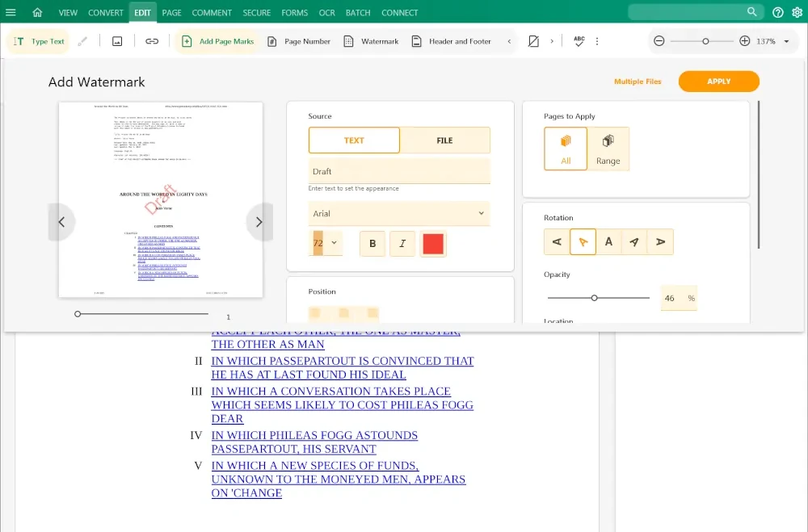808x532 pixels.
Task: Click the insert image icon
Action: pos(117,41)
